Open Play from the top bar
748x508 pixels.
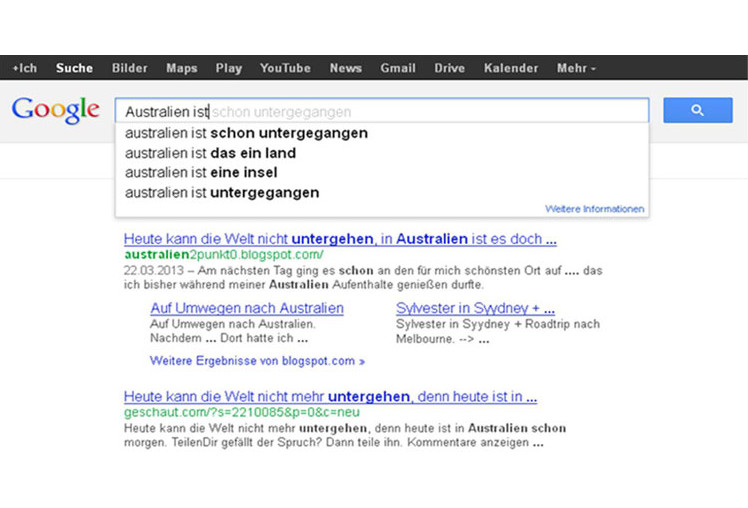click(229, 68)
